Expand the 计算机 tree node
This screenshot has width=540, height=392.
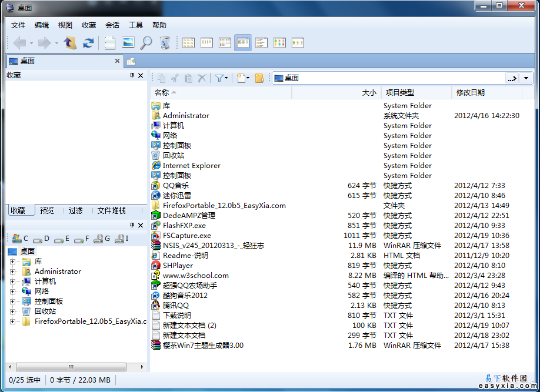tap(13, 282)
